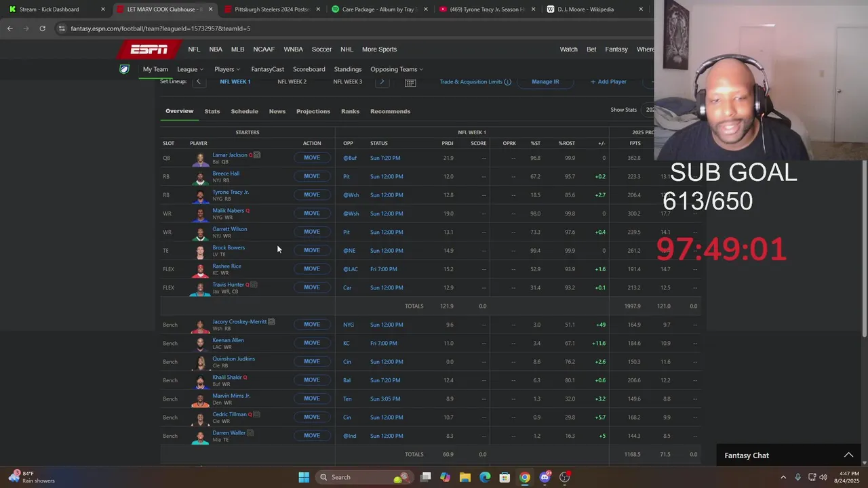This screenshot has height=488, width=868.
Task: Open the @Buf opponent link
Action: click(350, 158)
